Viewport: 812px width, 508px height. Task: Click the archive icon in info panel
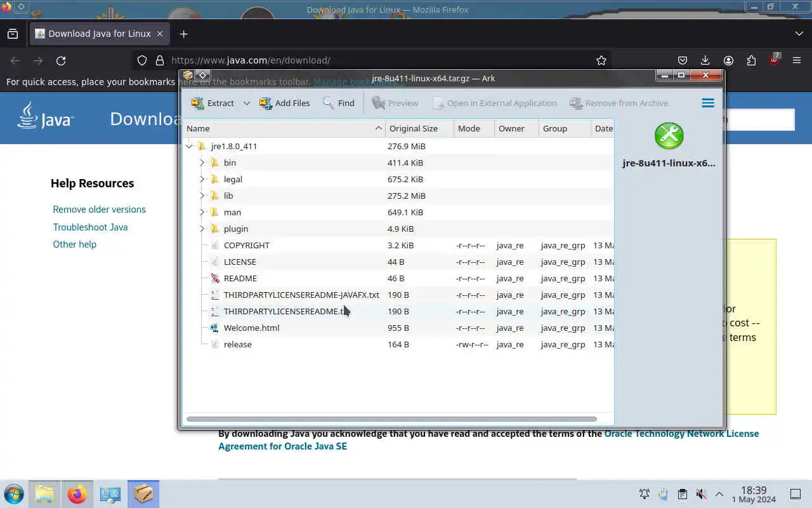669,136
